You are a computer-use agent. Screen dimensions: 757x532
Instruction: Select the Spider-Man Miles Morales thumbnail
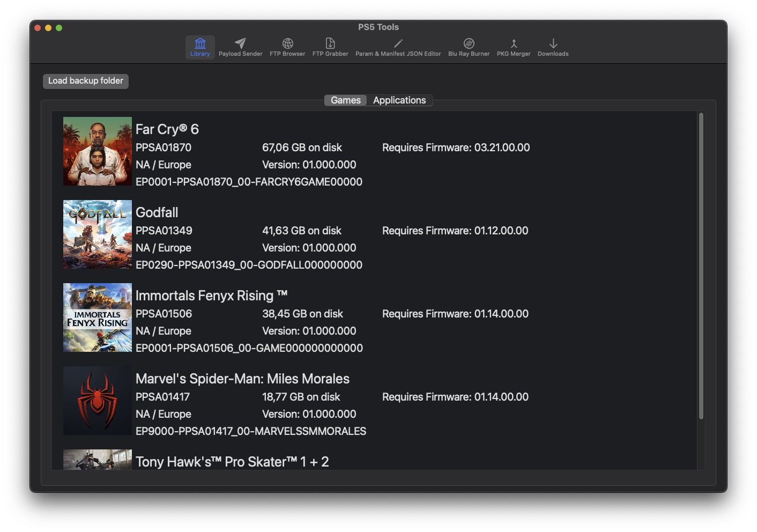tap(98, 401)
